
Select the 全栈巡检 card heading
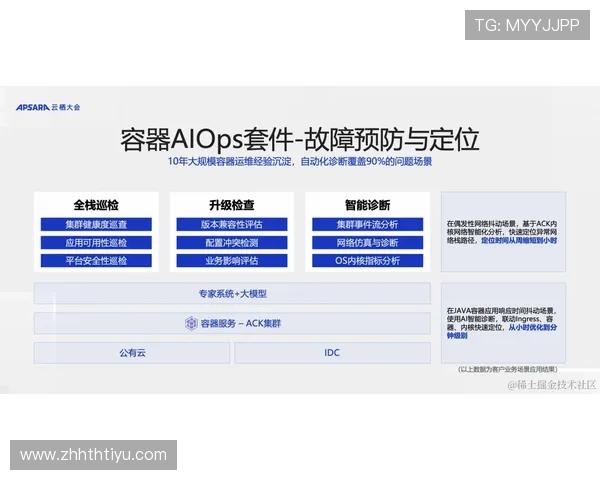[96, 205]
